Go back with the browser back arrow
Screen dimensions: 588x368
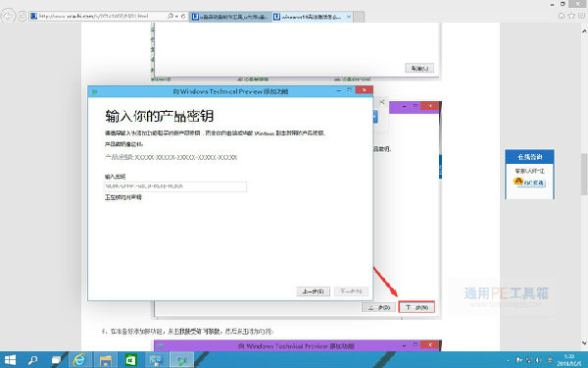tap(8, 16)
